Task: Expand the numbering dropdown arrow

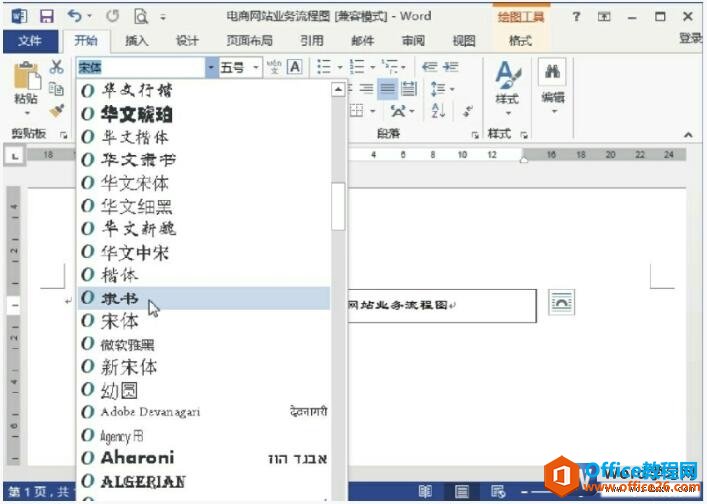Action: (x=373, y=67)
